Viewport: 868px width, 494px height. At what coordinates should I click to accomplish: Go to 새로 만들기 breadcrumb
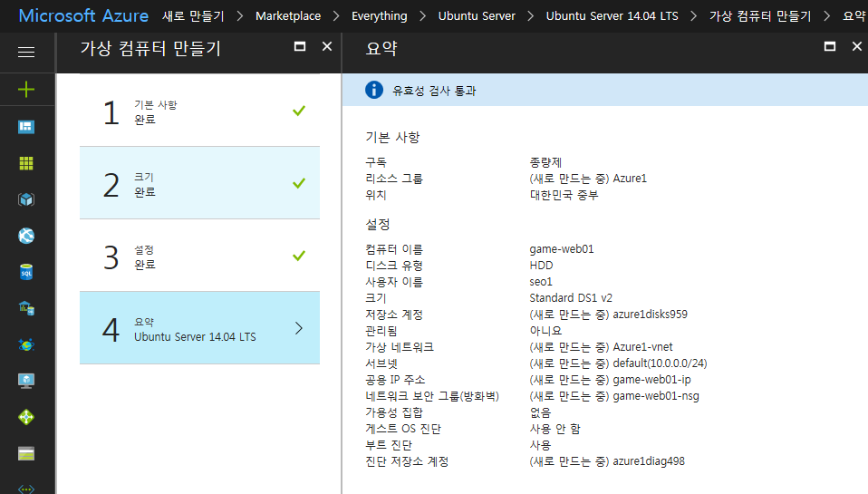point(193,16)
